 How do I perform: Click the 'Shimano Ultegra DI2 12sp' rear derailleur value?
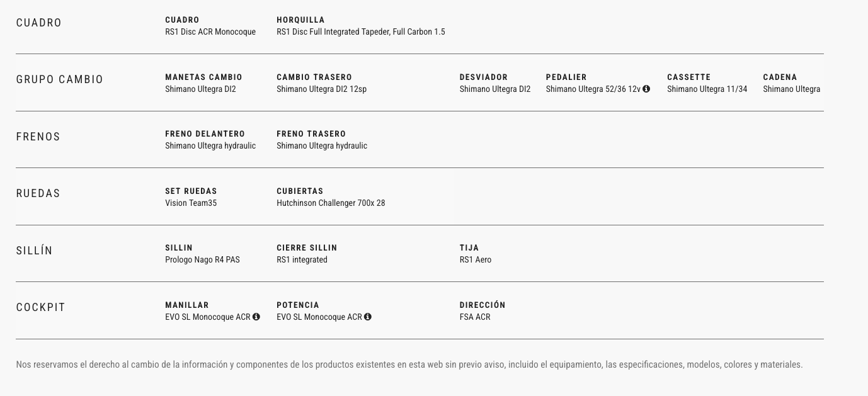point(321,89)
